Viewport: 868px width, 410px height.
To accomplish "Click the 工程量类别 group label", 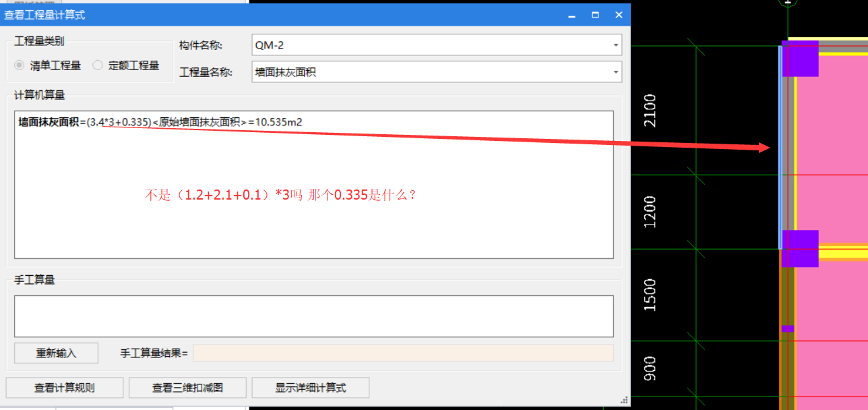I will [40, 41].
